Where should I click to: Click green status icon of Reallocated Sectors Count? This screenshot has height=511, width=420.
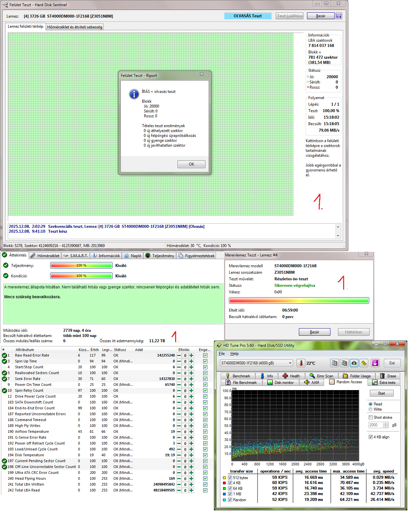coord(4,373)
